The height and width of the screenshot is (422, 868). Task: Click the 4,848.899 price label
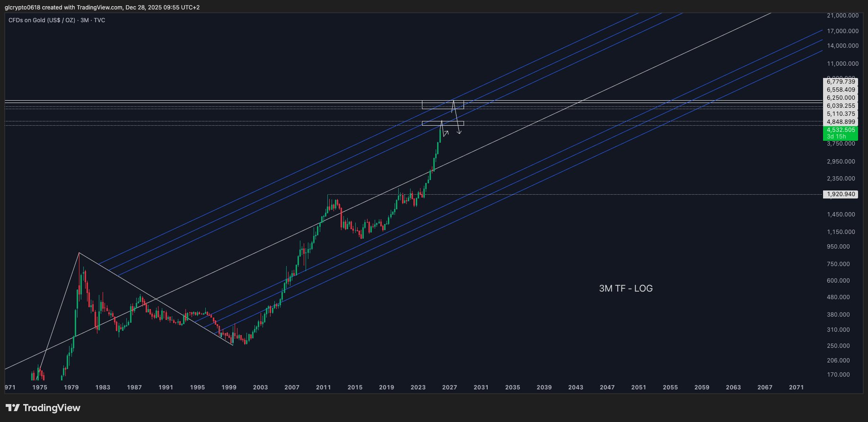[x=841, y=122]
